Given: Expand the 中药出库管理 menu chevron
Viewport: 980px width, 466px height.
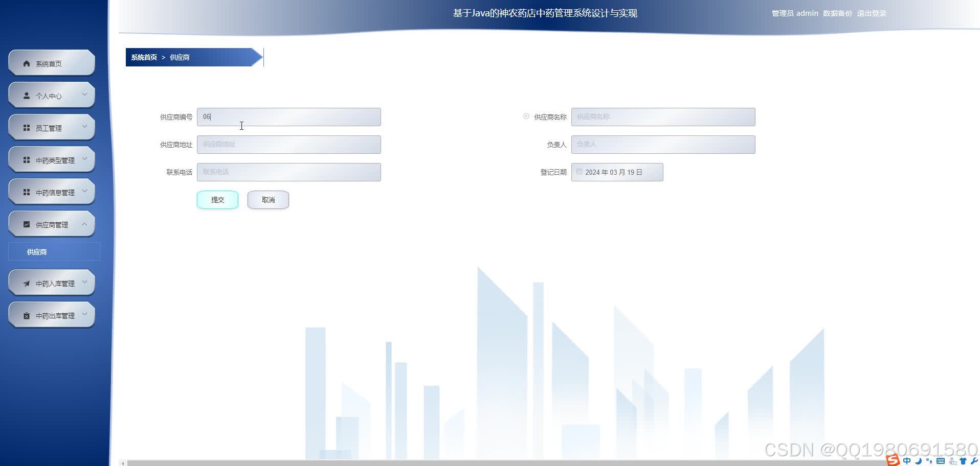Looking at the screenshot, I should point(85,314).
